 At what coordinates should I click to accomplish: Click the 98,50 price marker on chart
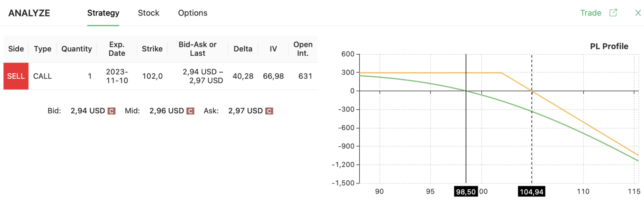[465, 191]
